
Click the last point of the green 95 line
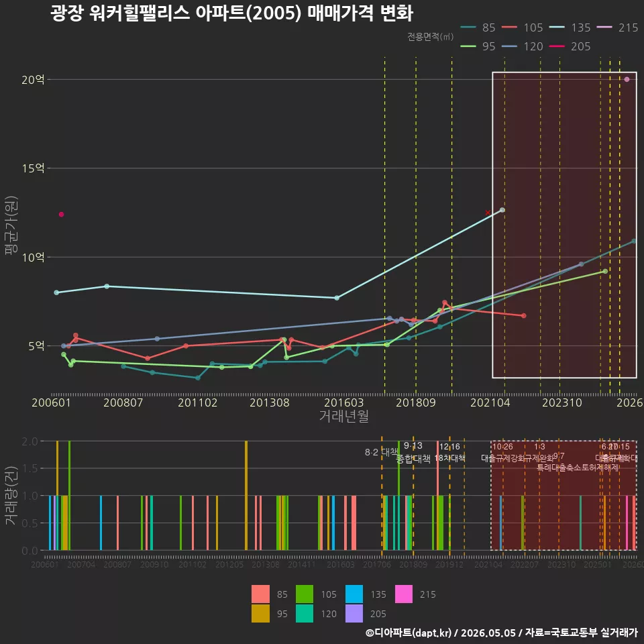tap(605, 271)
